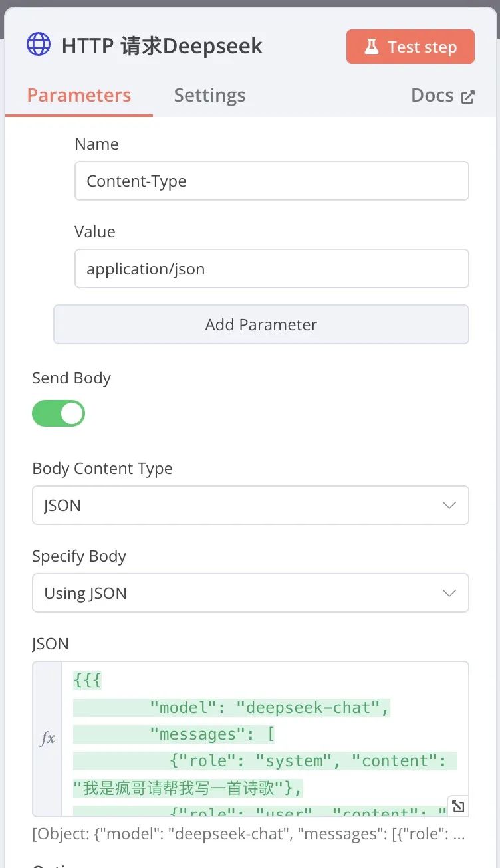This screenshot has width=500, height=868.
Task: Click the chevron on Body Content Type
Action: 449,505
